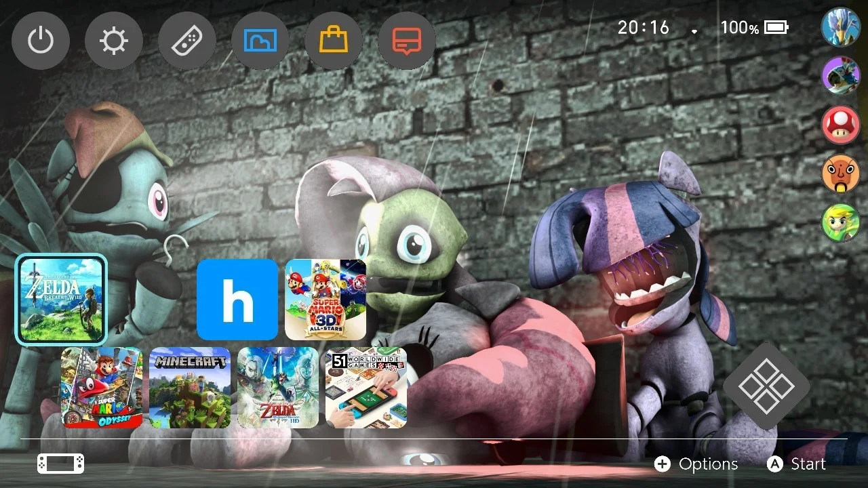Select the blue bird user avatar
Viewport: 868px width, 488px height.
[841, 26]
